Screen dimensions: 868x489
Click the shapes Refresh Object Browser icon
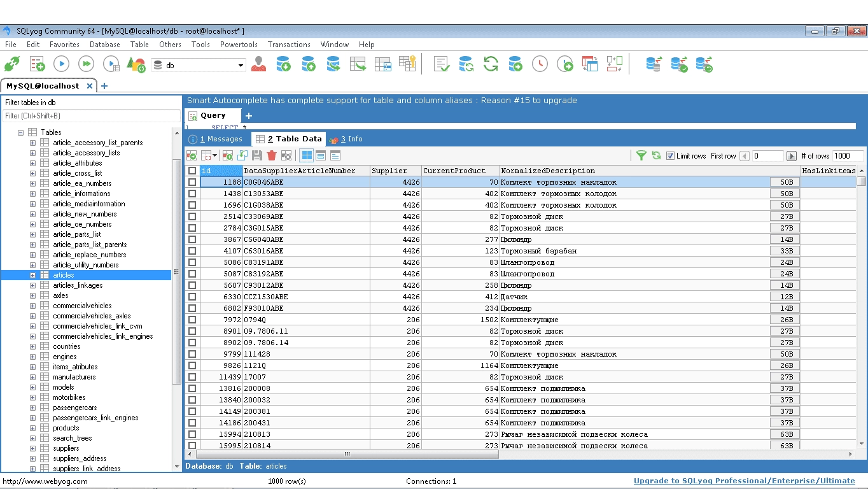136,64
